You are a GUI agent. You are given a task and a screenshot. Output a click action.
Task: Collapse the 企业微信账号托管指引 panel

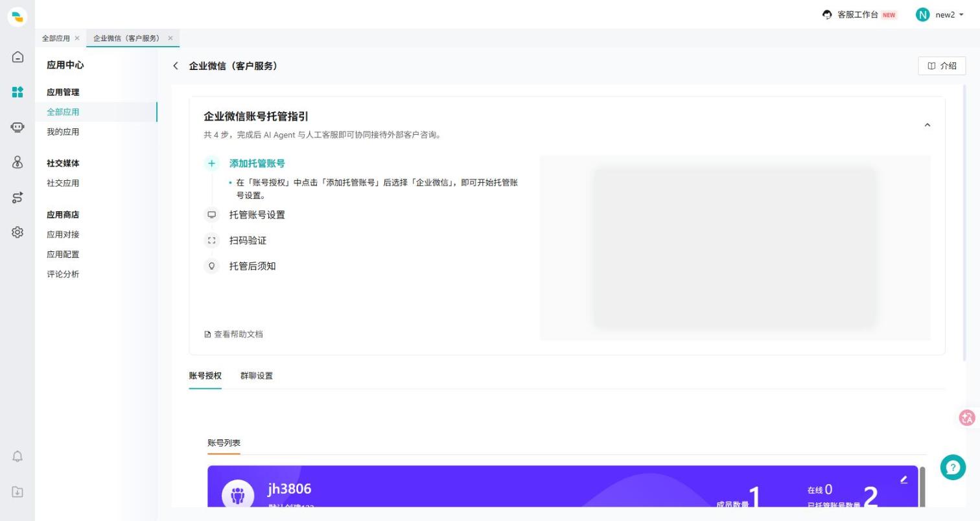[x=927, y=125]
